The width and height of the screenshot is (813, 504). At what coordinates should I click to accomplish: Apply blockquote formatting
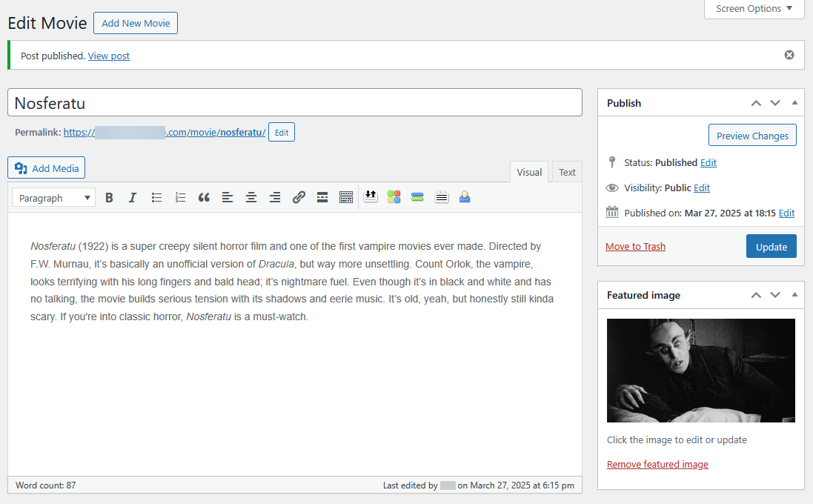pyautogui.click(x=204, y=197)
